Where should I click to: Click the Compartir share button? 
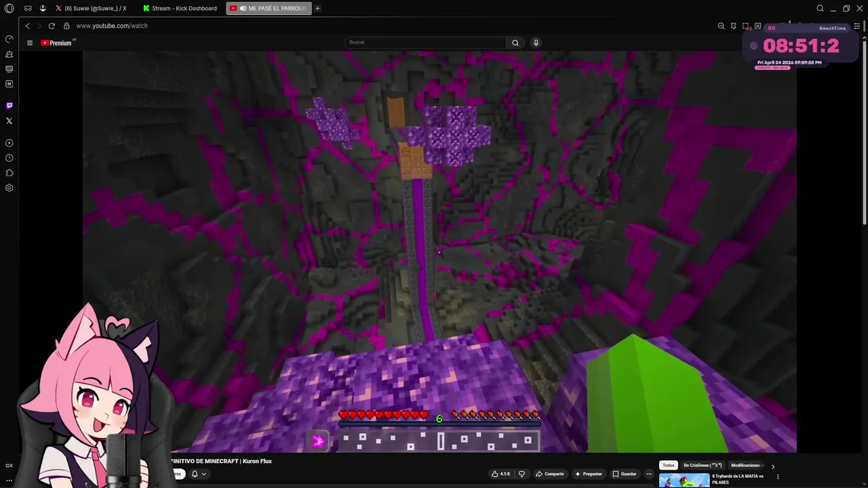point(550,474)
